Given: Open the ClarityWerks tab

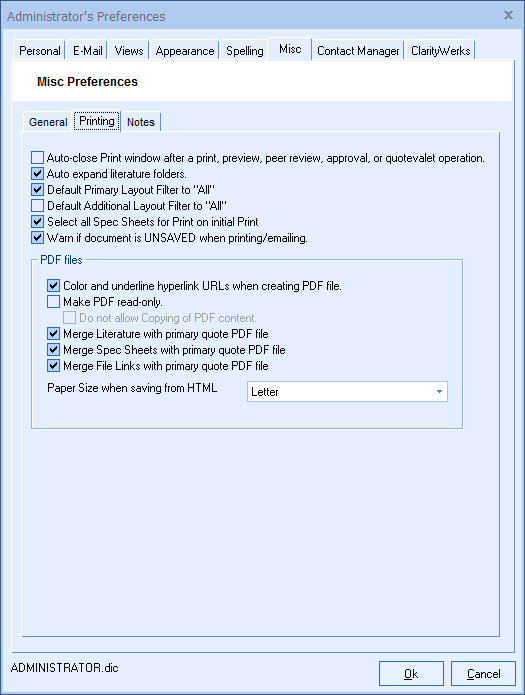Looking at the screenshot, I should point(440,51).
